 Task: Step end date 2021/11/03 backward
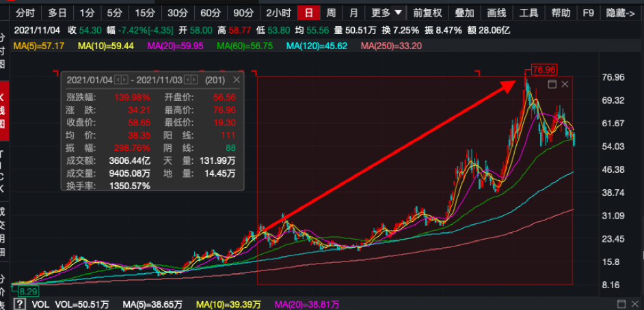[187, 80]
